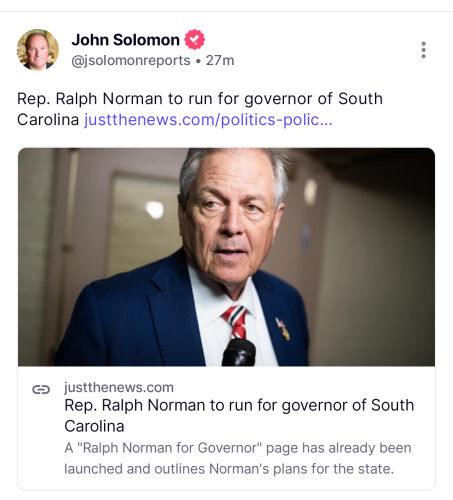
Task: Click the card description about Governor page
Action: coord(237,458)
